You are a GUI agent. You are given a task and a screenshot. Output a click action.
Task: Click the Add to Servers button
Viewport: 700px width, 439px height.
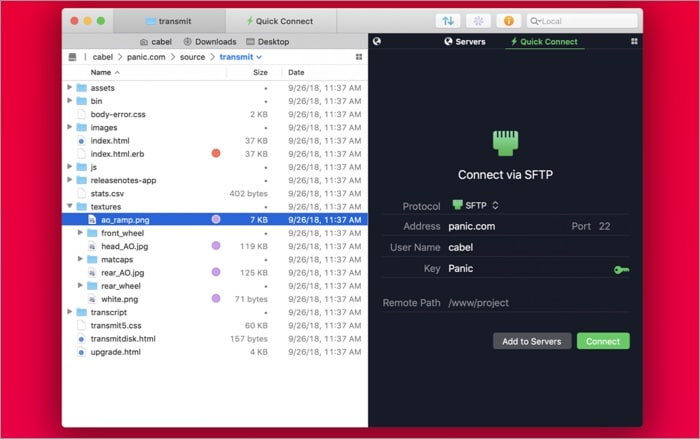tap(533, 341)
